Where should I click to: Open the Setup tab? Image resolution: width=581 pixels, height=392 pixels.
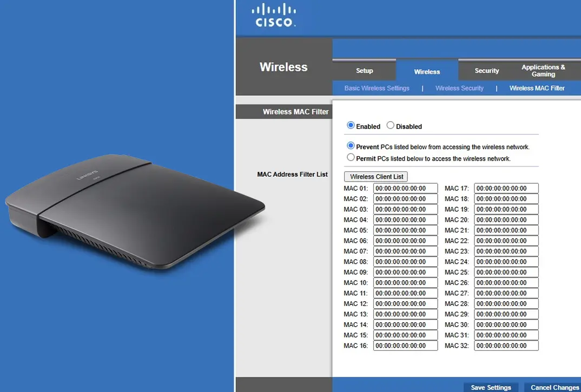364,70
